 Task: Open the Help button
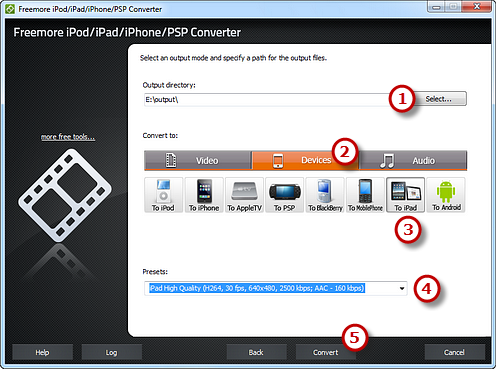point(42,352)
